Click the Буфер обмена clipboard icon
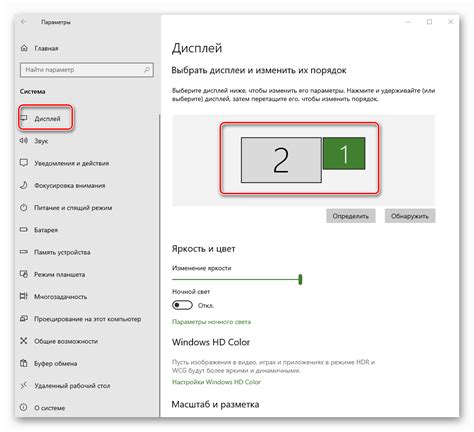 point(24,363)
